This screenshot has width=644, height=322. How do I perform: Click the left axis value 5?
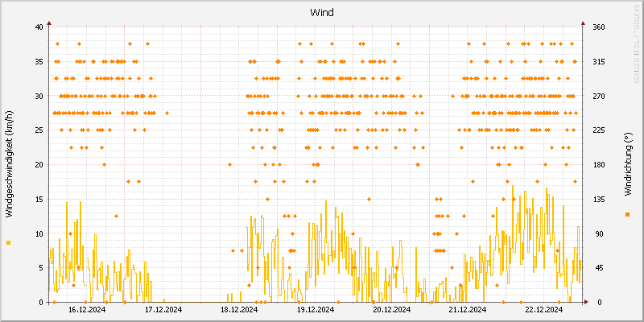tap(41, 268)
